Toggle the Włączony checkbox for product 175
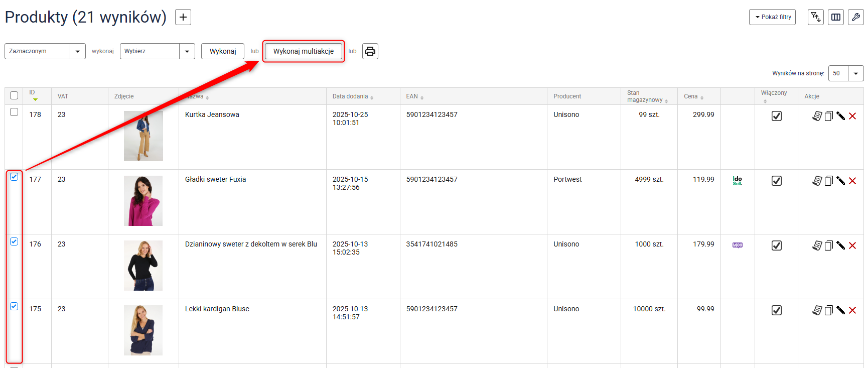 click(777, 310)
